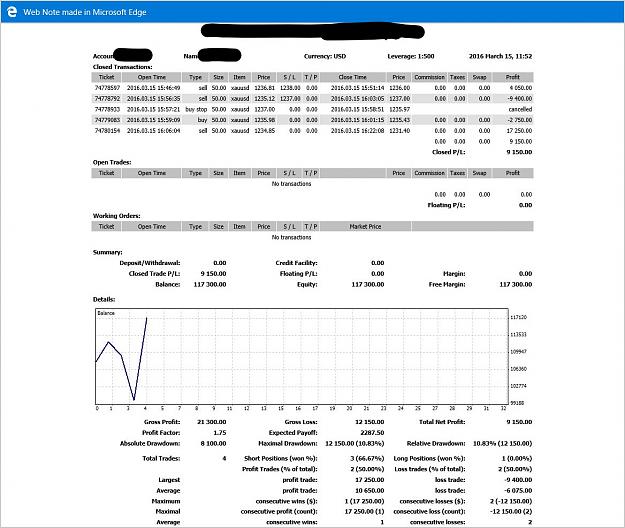Click the 'Currency: USD' text

pos(325,56)
